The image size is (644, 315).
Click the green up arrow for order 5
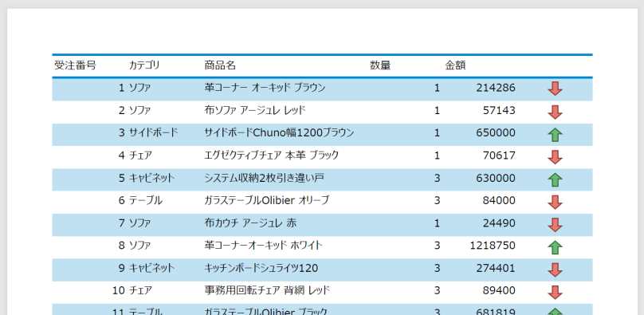(x=555, y=179)
